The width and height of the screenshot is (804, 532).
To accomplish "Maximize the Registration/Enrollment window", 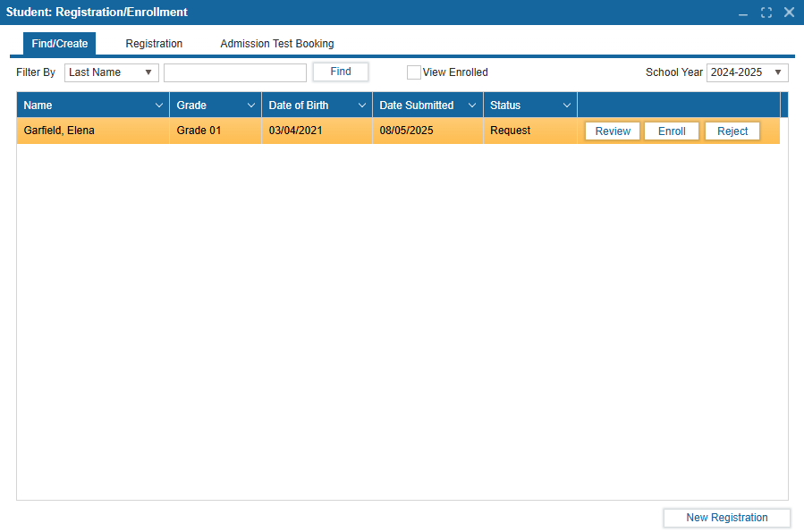I will tap(766, 13).
